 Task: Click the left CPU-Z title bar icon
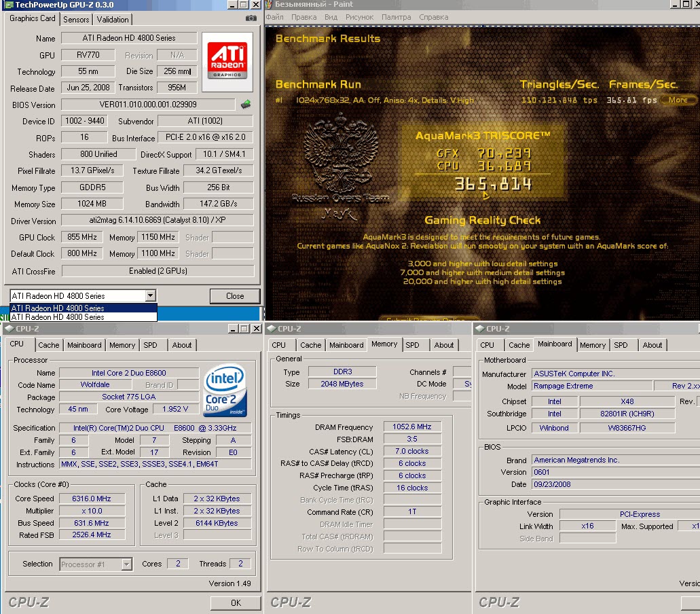click(x=8, y=329)
